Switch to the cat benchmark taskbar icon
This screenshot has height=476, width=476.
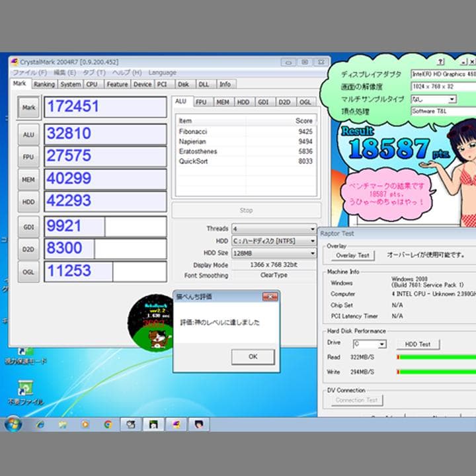(153, 424)
